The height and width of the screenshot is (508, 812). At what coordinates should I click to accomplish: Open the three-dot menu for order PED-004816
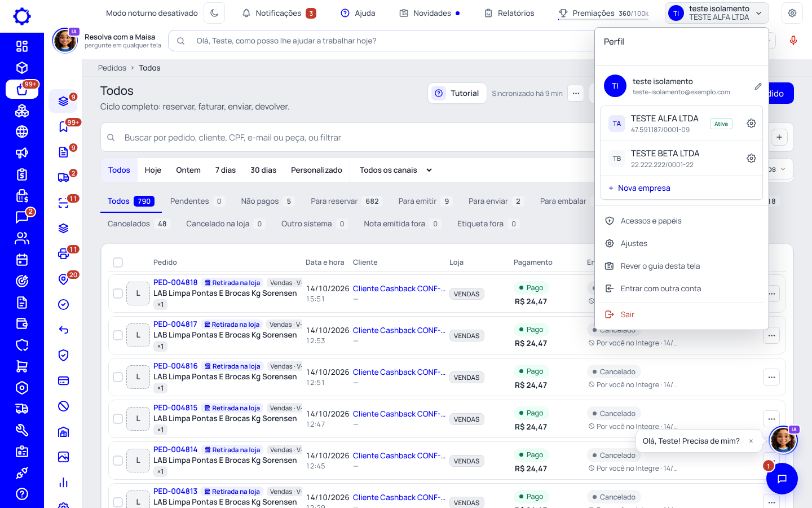771,377
